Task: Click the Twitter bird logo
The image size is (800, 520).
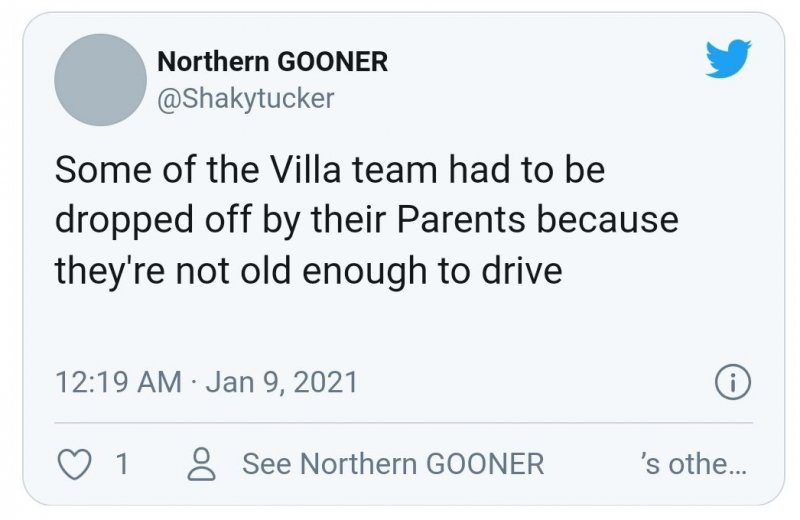Action: [727, 61]
